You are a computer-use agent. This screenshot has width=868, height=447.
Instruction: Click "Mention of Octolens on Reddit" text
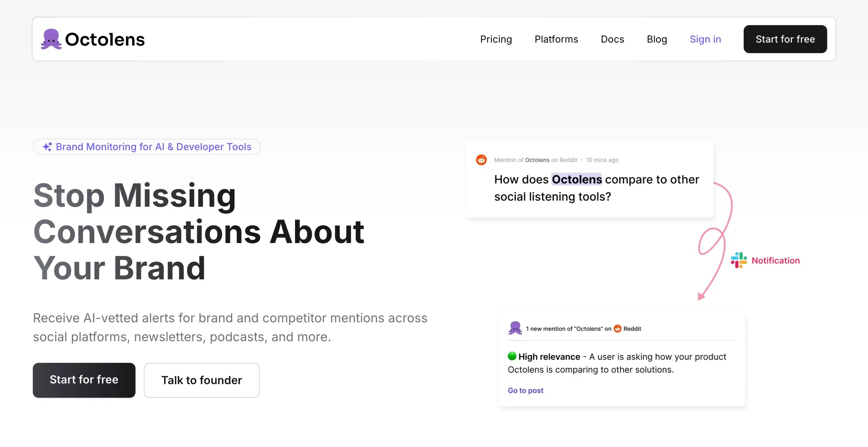pos(536,160)
